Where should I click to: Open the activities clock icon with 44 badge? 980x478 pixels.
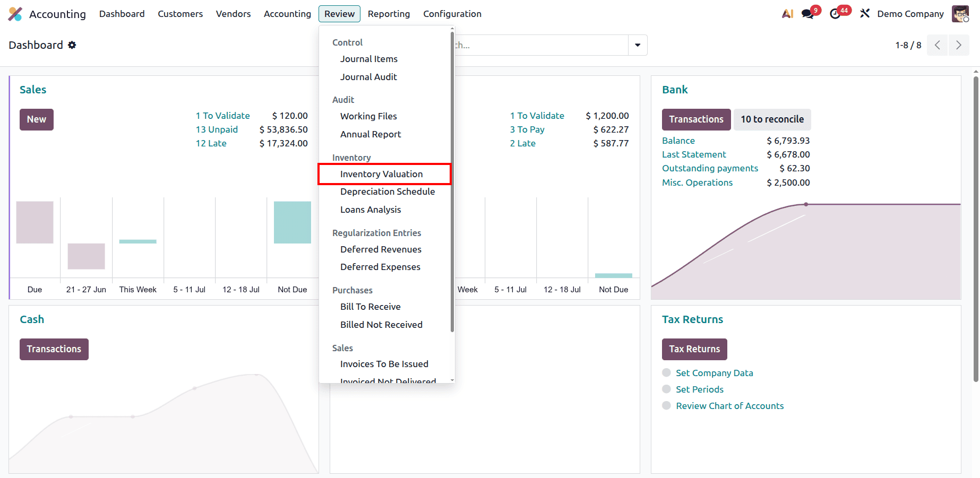tap(836, 14)
